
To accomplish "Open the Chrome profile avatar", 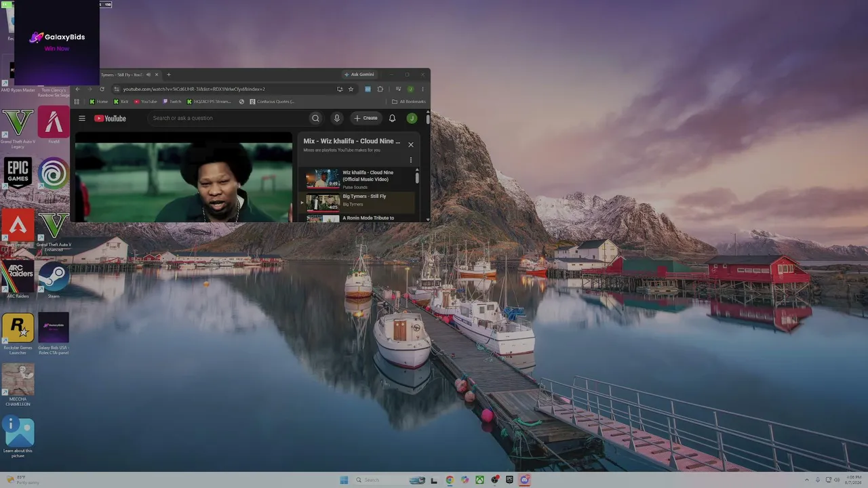I will 410,89.
